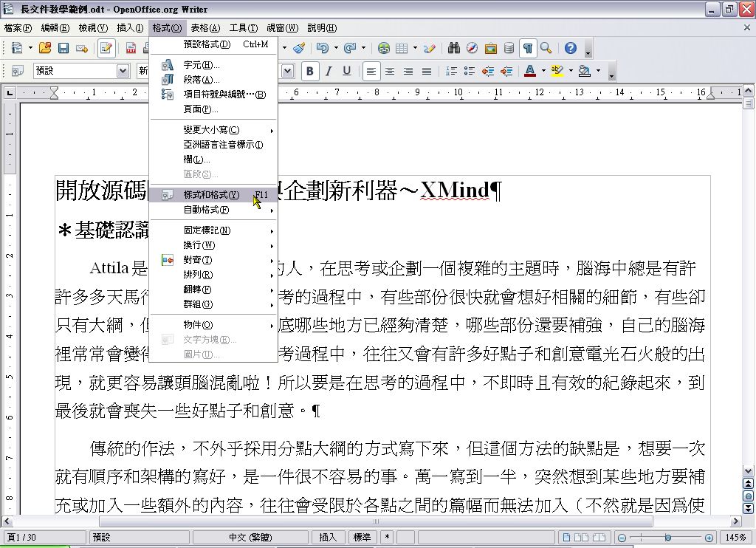Save the document with the floppy disk icon
This screenshot has width=756, height=548.
pos(63,48)
